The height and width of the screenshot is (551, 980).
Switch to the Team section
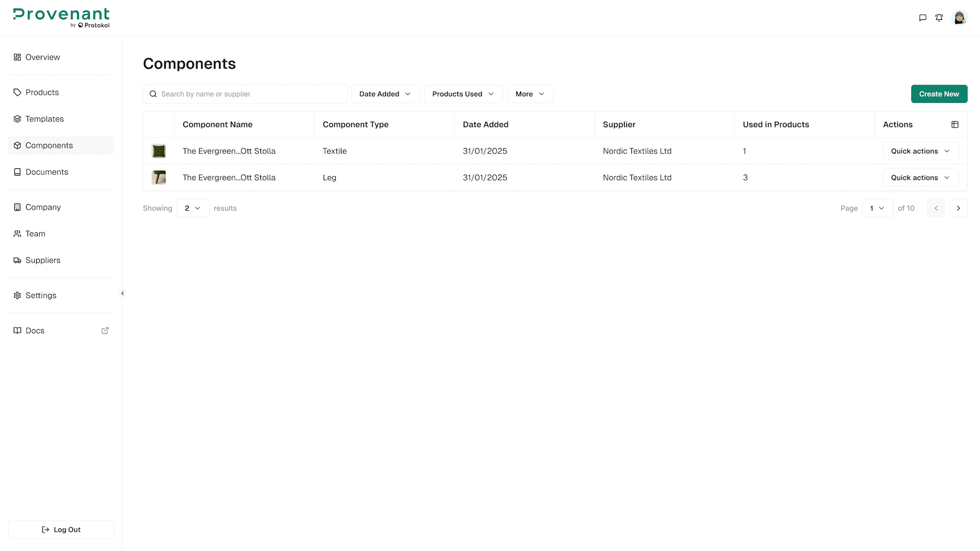pyautogui.click(x=35, y=234)
